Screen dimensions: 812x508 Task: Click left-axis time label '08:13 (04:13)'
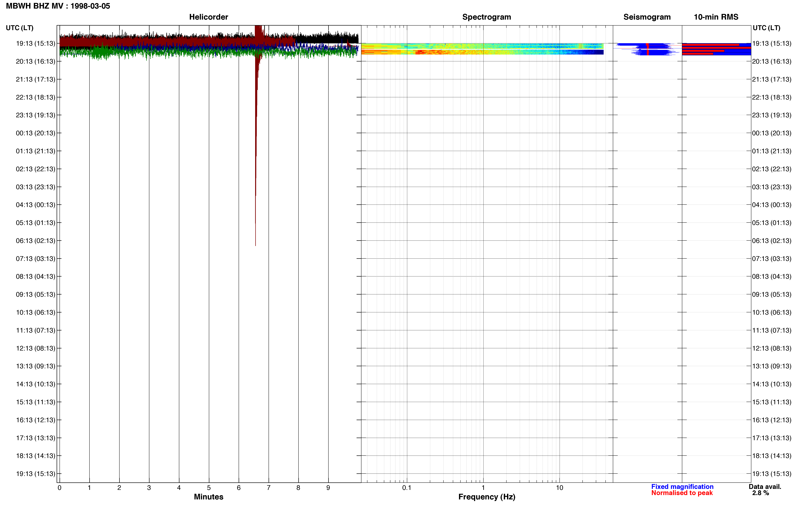[35, 277]
